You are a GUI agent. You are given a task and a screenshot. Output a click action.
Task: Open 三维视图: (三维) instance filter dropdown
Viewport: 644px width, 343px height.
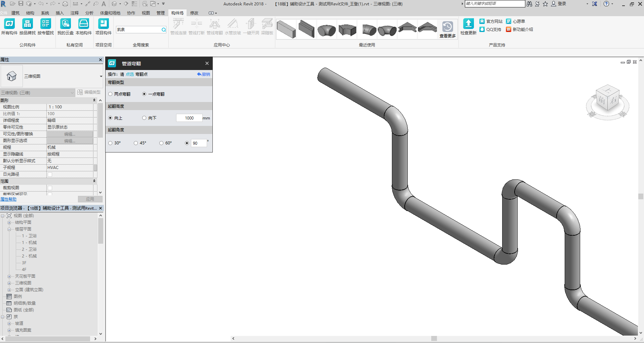[37, 93]
